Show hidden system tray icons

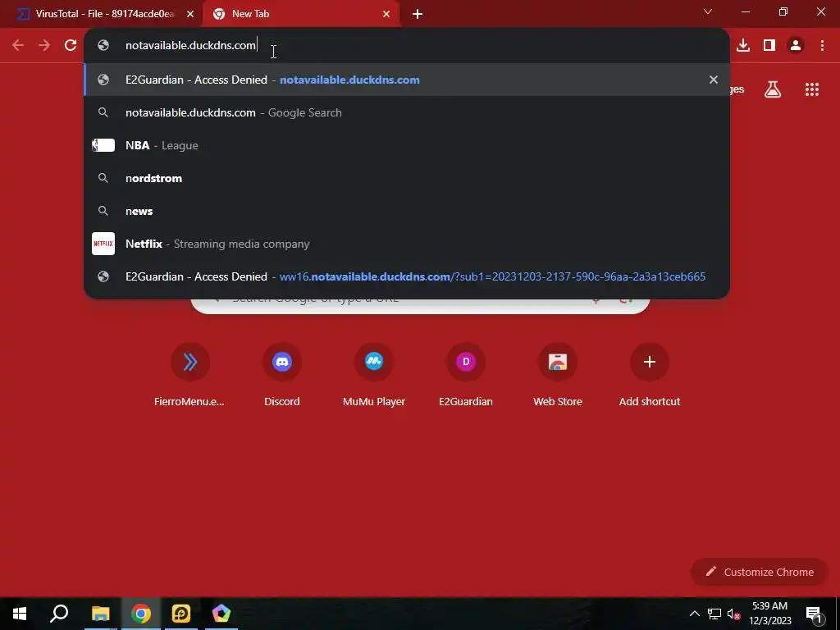pos(694,614)
